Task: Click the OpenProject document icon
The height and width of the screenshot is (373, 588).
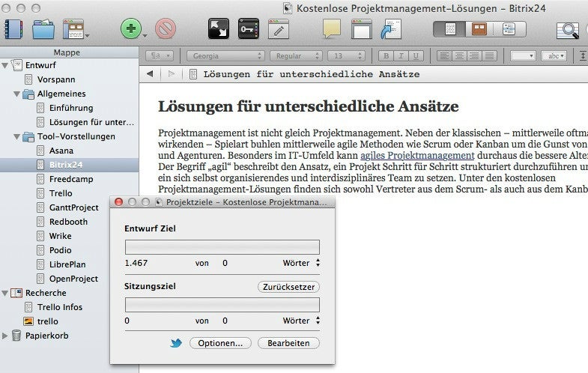Action: [x=40, y=279]
